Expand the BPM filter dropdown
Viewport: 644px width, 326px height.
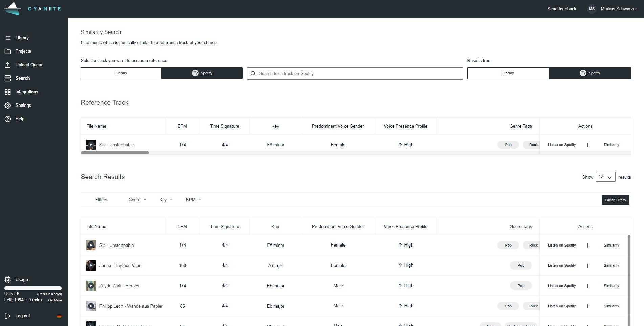coord(193,200)
